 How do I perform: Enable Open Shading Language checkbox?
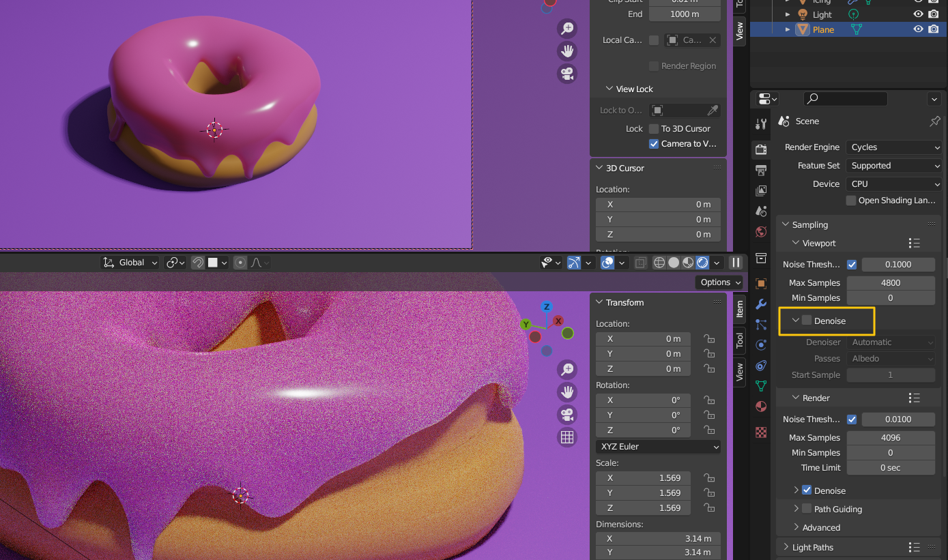point(851,201)
